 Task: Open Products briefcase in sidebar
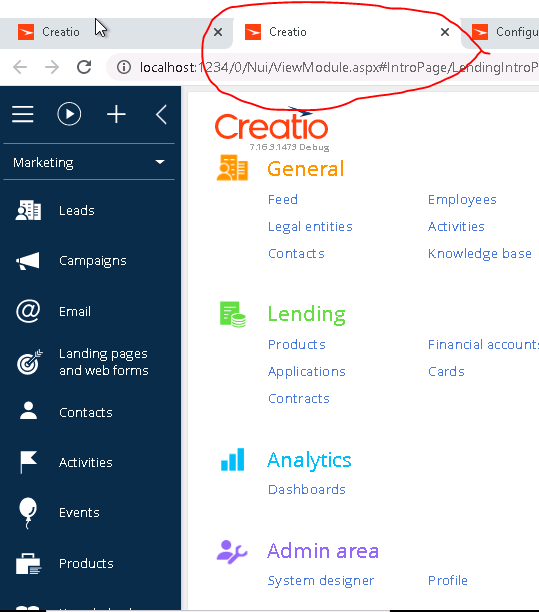28,564
